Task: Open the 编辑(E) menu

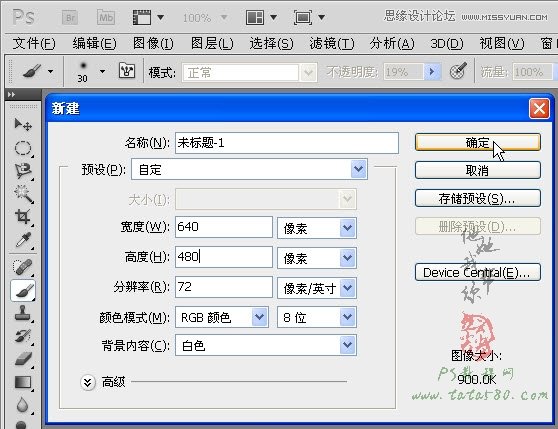Action: [x=94, y=44]
